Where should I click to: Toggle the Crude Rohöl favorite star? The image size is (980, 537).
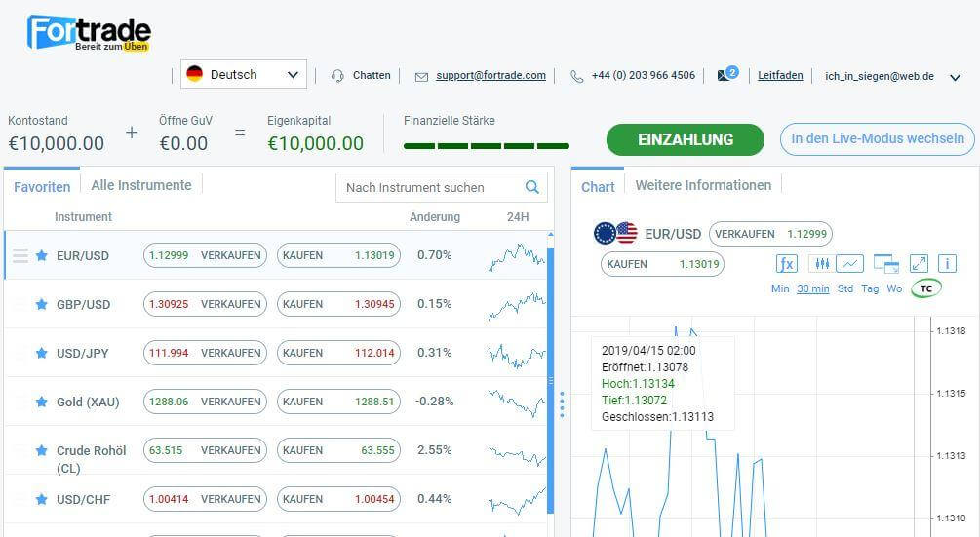click(x=41, y=450)
